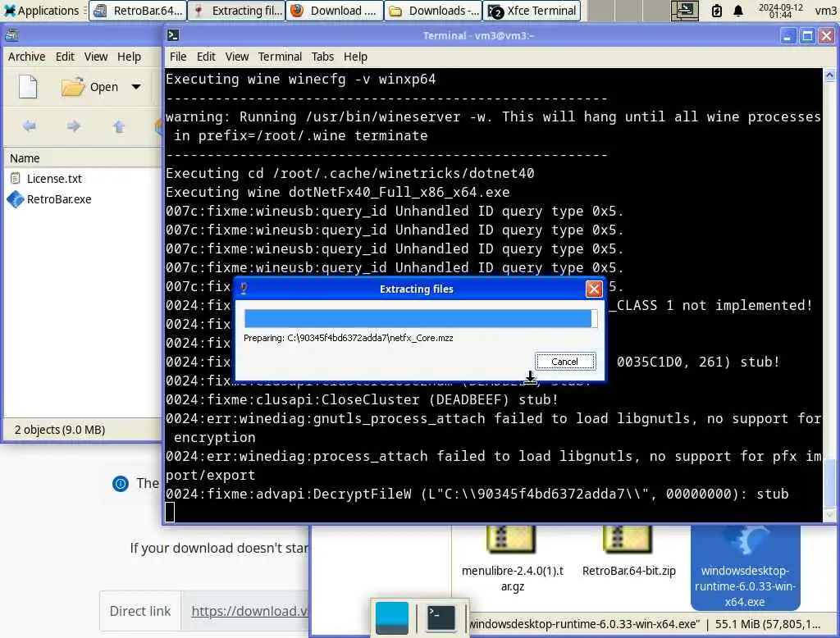Sort by the Name column header
Screen dimensions: 840x638
click(84, 158)
